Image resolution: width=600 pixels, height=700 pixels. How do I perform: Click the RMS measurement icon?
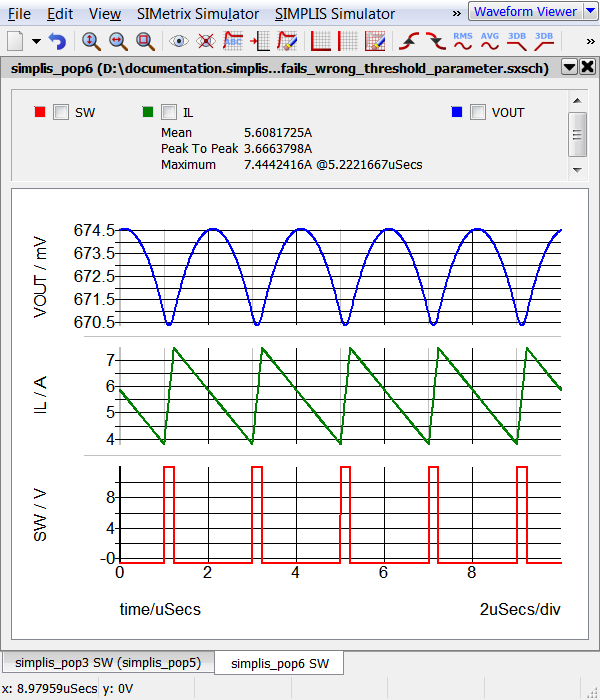pos(463,42)
